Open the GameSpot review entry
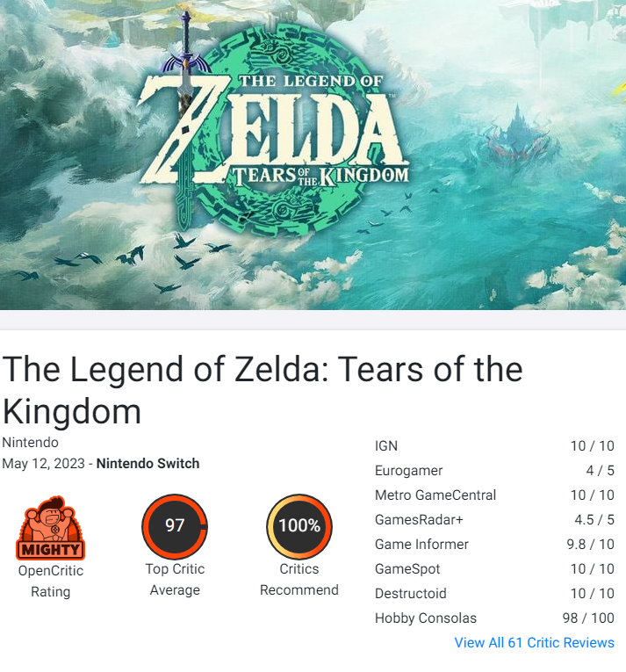This screenshot has height=672, width=626. click(x=494, y=568)
